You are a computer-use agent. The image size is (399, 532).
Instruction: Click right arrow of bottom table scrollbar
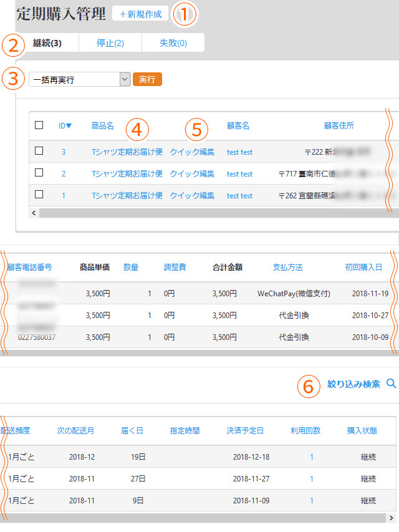coord(391,518)
